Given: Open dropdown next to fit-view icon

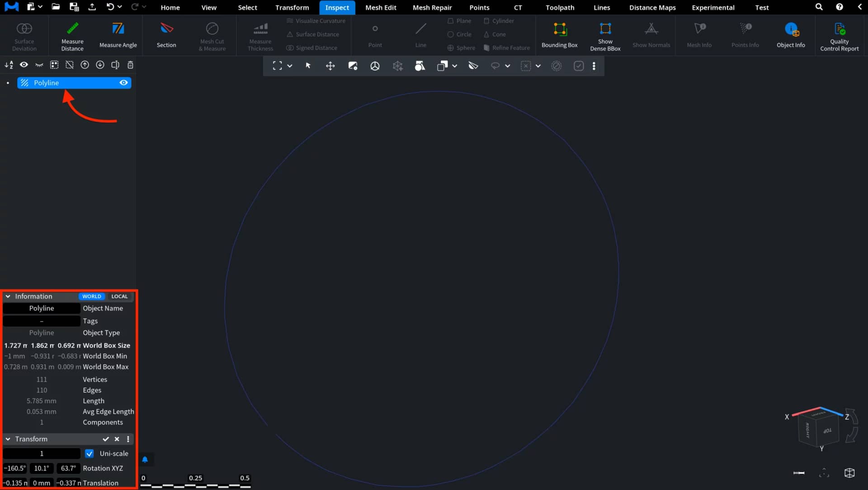Looking at the screenshot, I should [x=290, y=66].
